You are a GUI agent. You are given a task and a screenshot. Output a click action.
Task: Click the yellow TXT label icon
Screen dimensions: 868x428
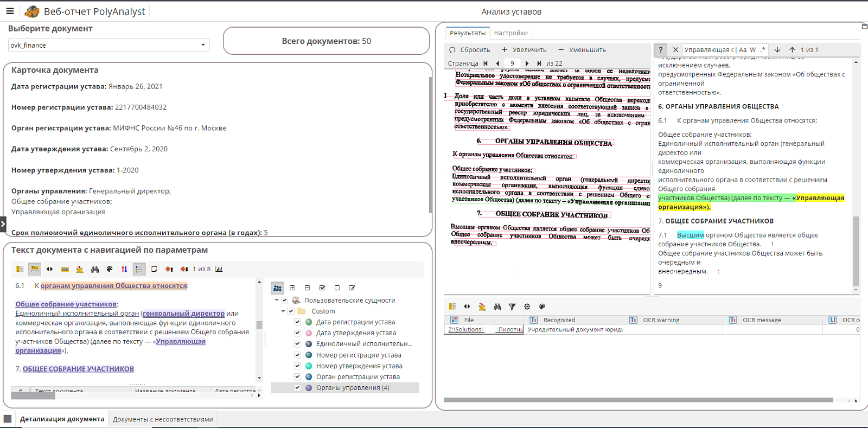coord(65,269)
